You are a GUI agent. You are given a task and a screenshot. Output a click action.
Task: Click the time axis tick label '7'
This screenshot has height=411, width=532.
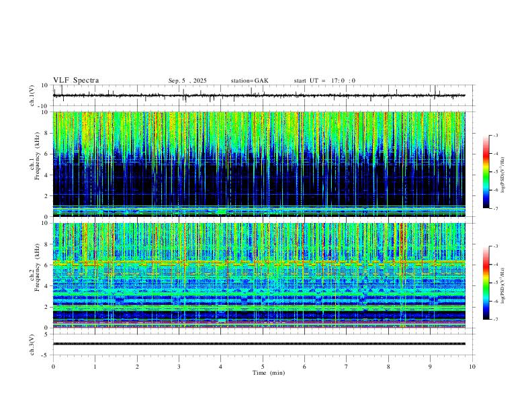click(347, 367)
